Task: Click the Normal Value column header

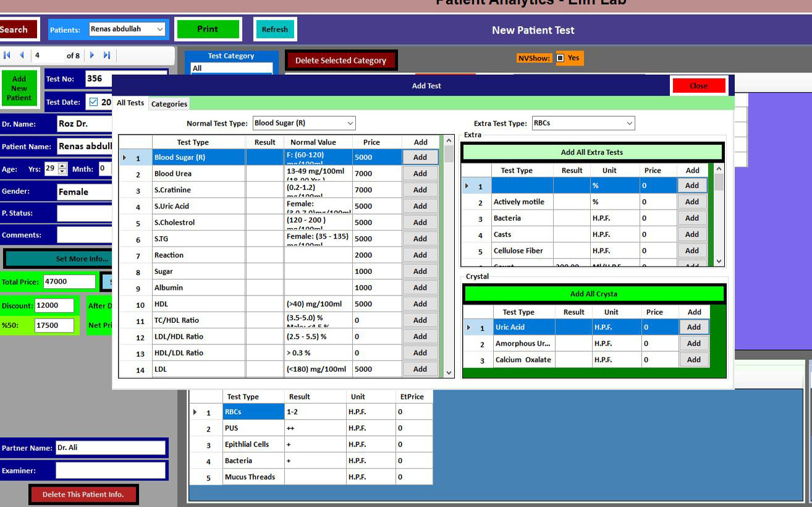Action: (318, 142)
